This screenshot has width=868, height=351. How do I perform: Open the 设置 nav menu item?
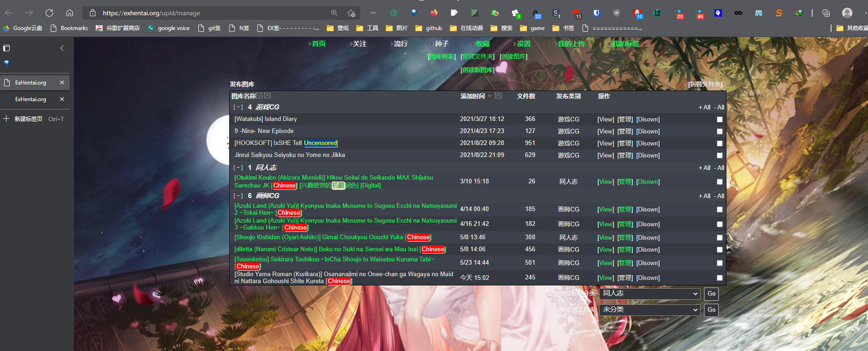[x=524, y=44]
